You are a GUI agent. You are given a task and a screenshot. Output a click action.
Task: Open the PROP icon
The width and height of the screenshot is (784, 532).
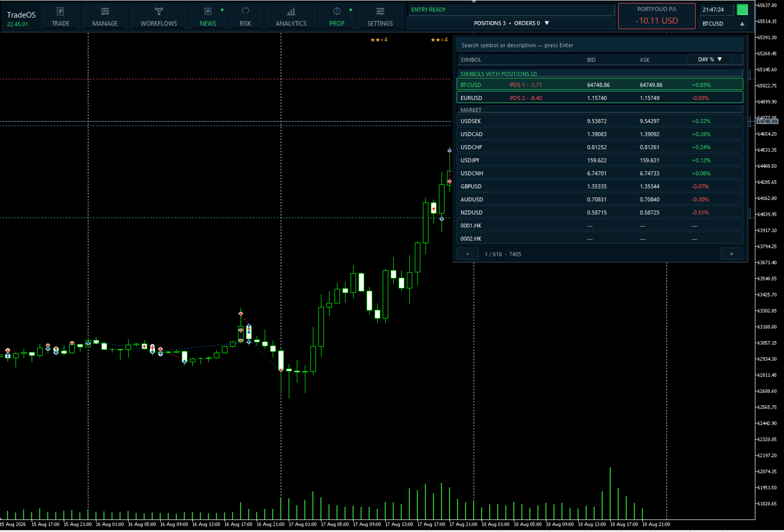pos(337,11)
